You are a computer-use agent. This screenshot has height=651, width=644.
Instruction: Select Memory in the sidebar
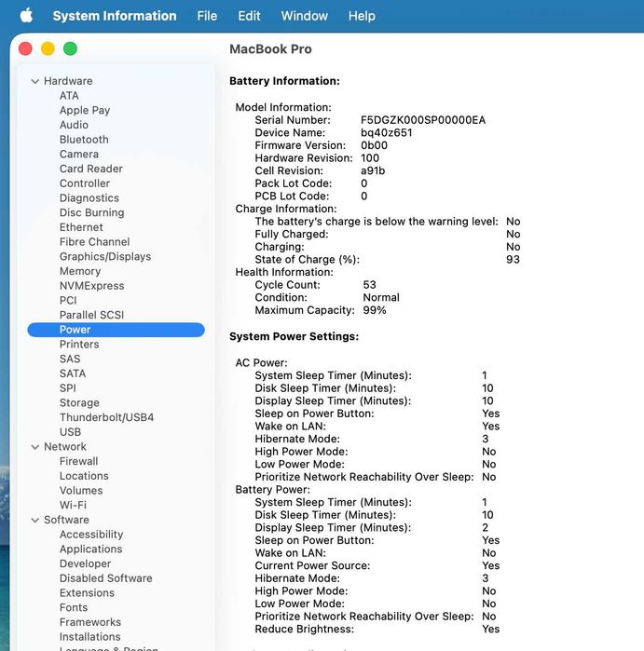(x=80, y=271)
